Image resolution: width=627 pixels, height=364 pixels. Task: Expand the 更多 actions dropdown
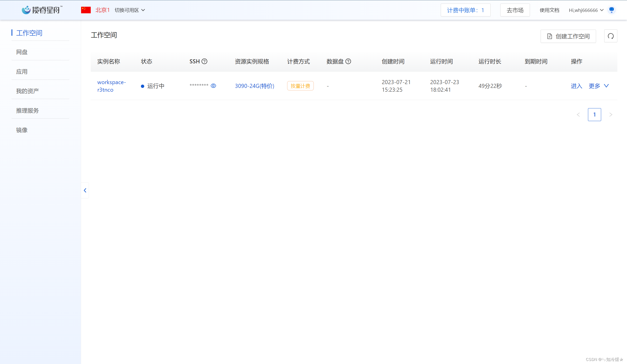tap(598, 86)
